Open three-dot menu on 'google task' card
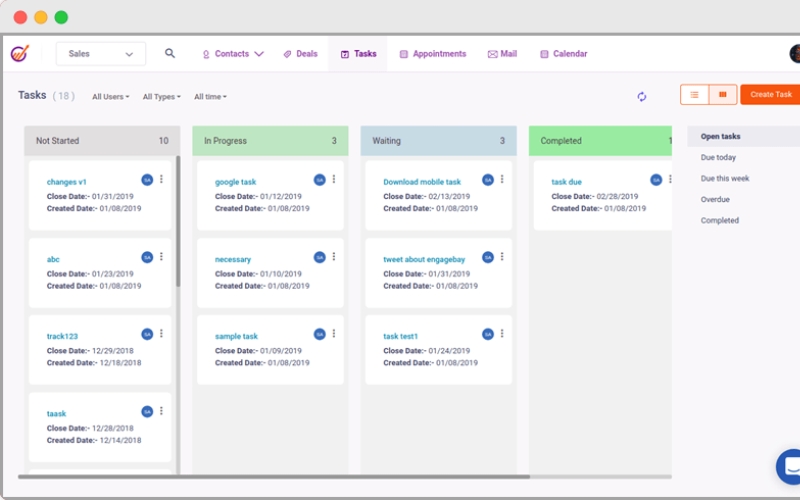This screenshot has height=500, width=800. click(x=334, y=180)
